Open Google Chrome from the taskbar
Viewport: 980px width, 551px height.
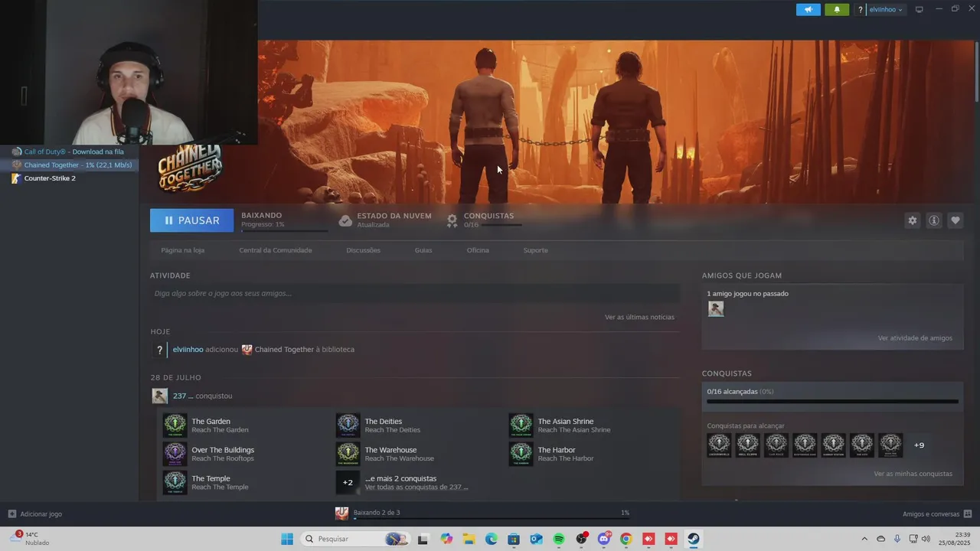[626, 540]
